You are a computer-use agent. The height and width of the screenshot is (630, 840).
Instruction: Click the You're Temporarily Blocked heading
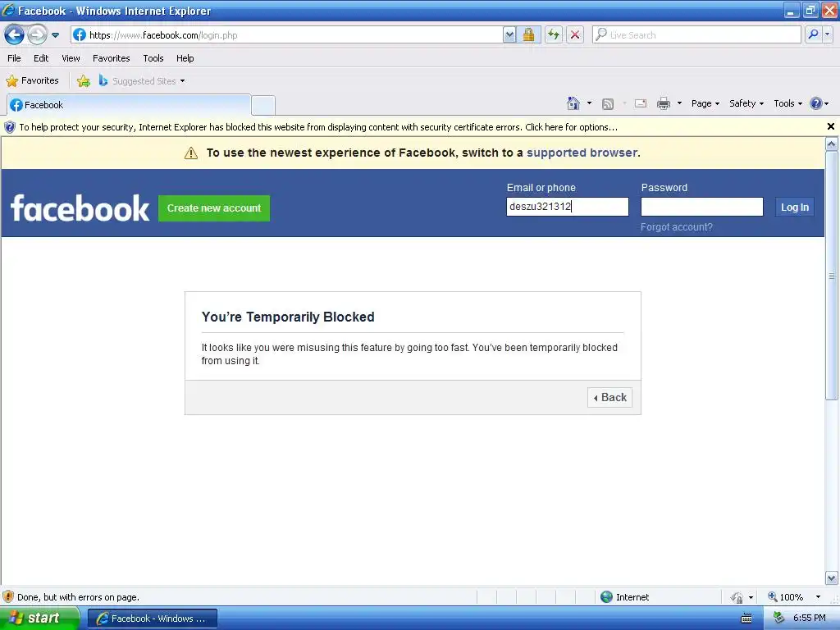288,317
